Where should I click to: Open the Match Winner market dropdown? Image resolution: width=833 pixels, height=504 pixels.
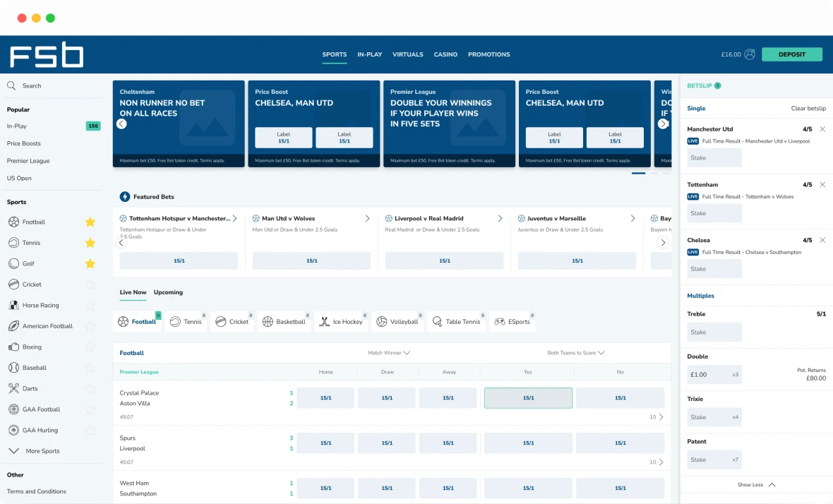(389, 353)
